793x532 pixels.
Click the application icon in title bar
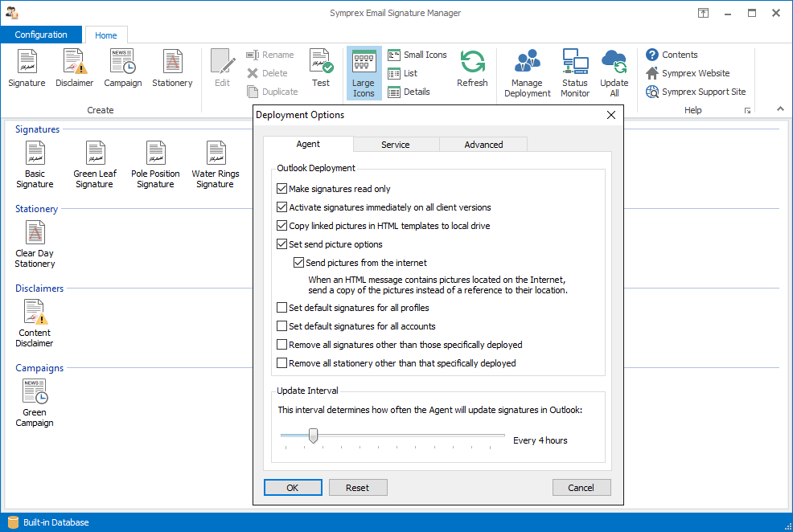click(x=12, y=13)
